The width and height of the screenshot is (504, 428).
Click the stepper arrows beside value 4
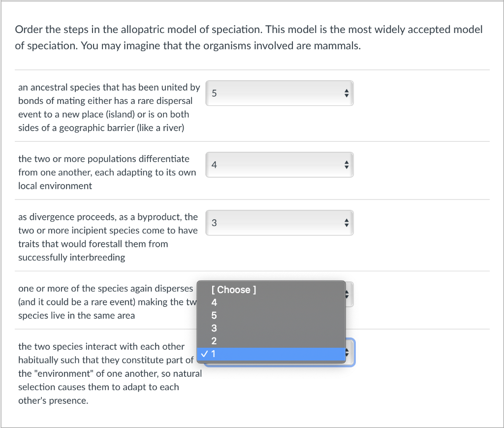pyautogui.click(x=346, y=165)
